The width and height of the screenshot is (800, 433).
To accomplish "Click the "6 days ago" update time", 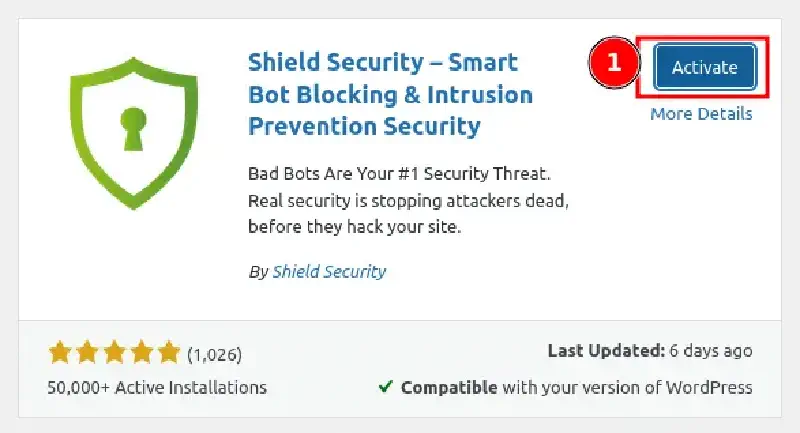I will 711,351.
